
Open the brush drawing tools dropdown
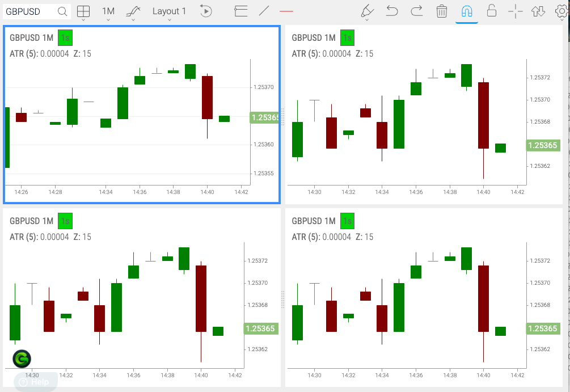pyautogui.click(x=367, y=12)
